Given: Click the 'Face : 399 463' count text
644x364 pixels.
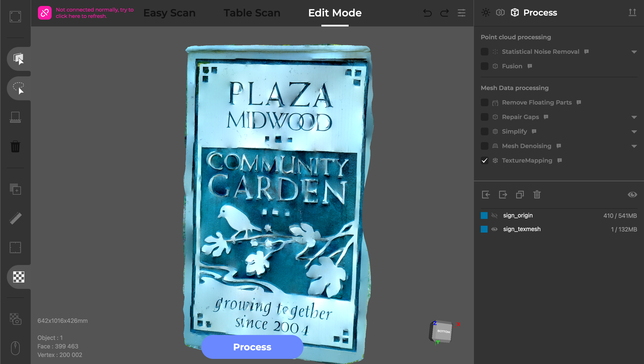Looking at the screenshot, I should (x=58, y=346).
